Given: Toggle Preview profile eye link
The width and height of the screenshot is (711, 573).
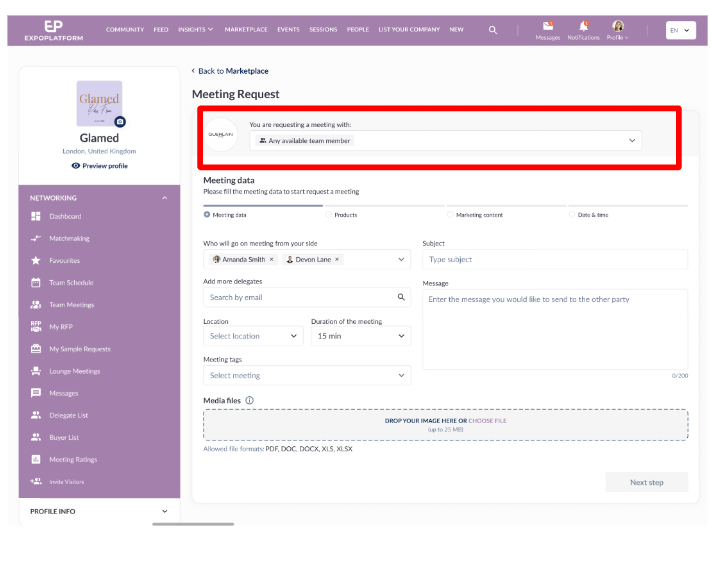Looking at the screenshot, I should click(x=100, y=166).
